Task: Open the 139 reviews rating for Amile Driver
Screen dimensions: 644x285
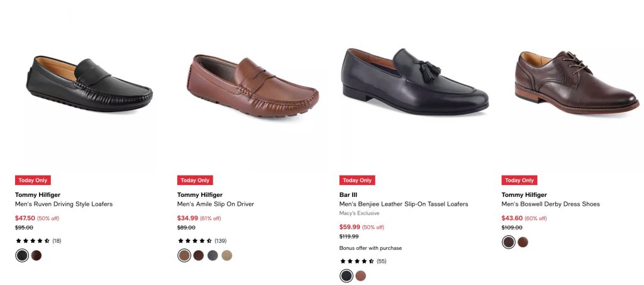Action: click(x=202, y=241)
